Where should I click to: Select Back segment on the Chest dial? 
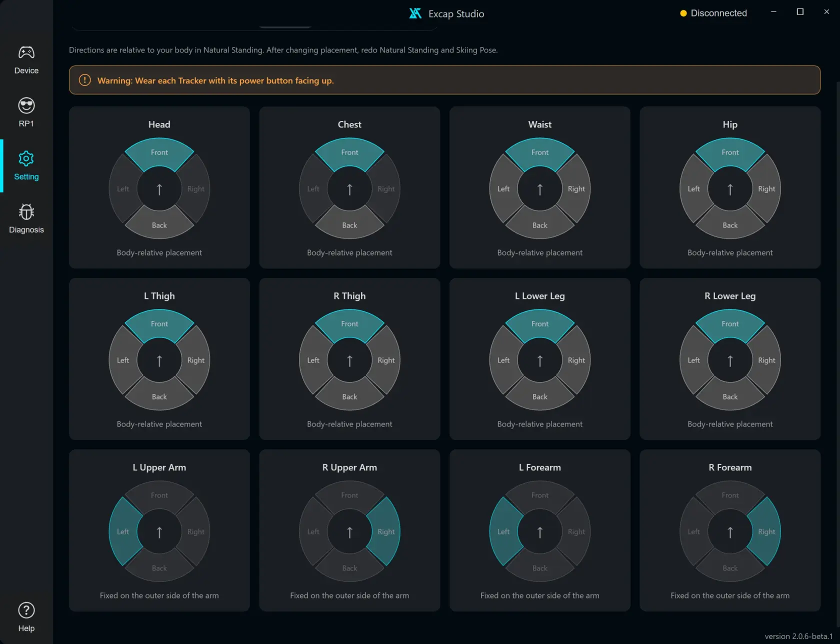click(x=349, y=225)
